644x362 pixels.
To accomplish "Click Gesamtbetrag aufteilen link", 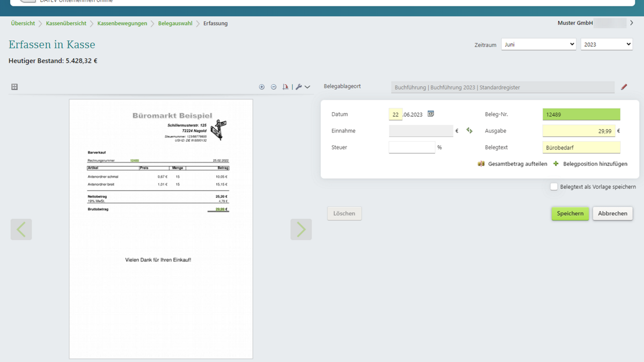I will tap(518, 164).
